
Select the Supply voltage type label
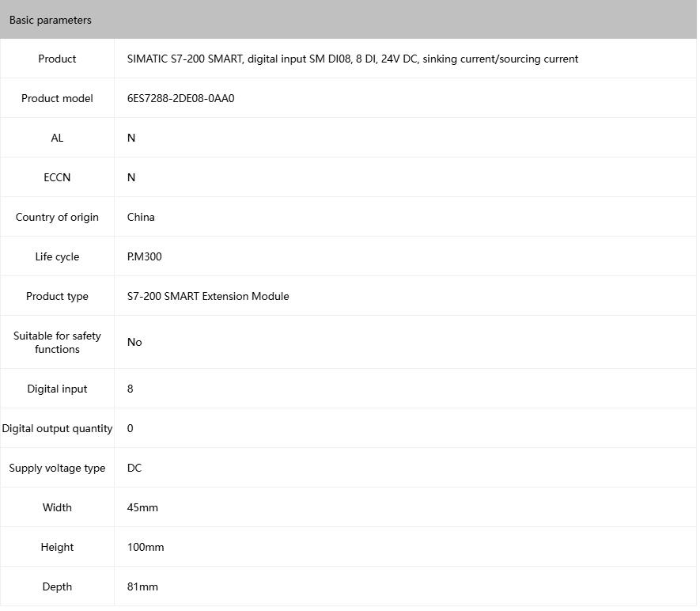(57, 468)
